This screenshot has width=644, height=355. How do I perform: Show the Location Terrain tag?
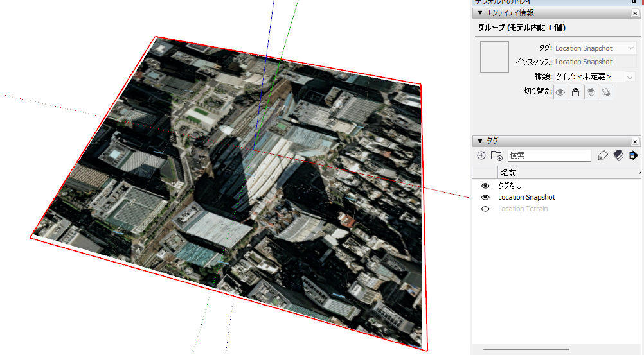click(485, 209)
